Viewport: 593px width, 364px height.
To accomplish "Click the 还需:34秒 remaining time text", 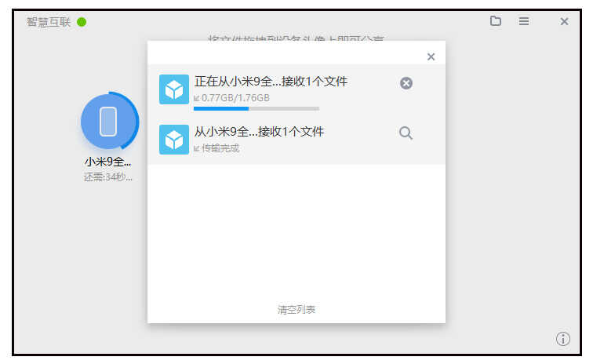I will tap(107, 177).
